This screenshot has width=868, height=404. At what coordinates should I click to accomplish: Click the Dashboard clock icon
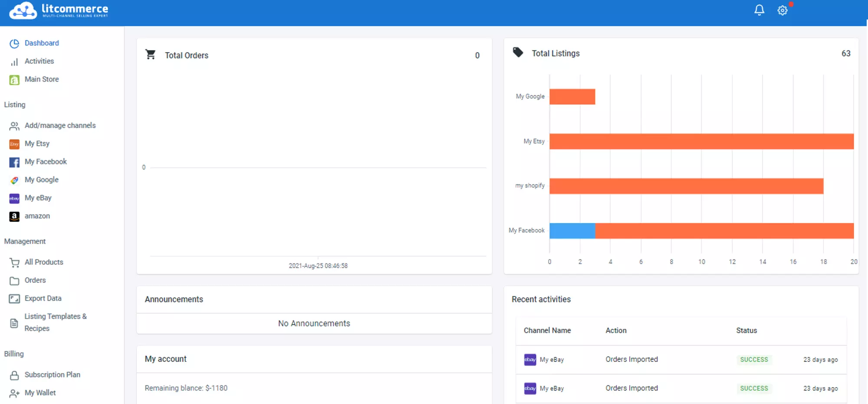pyautogui.click(x=14, y=43)
